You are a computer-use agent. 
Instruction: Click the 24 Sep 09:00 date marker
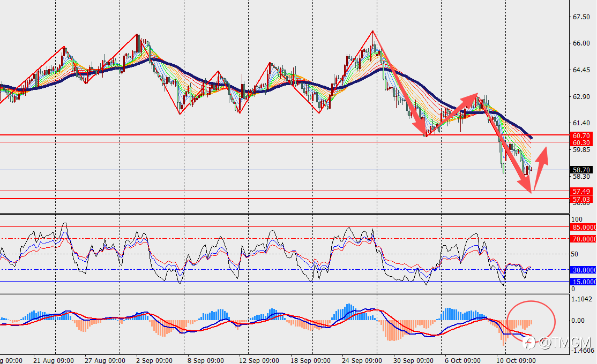tap(362, 360)
